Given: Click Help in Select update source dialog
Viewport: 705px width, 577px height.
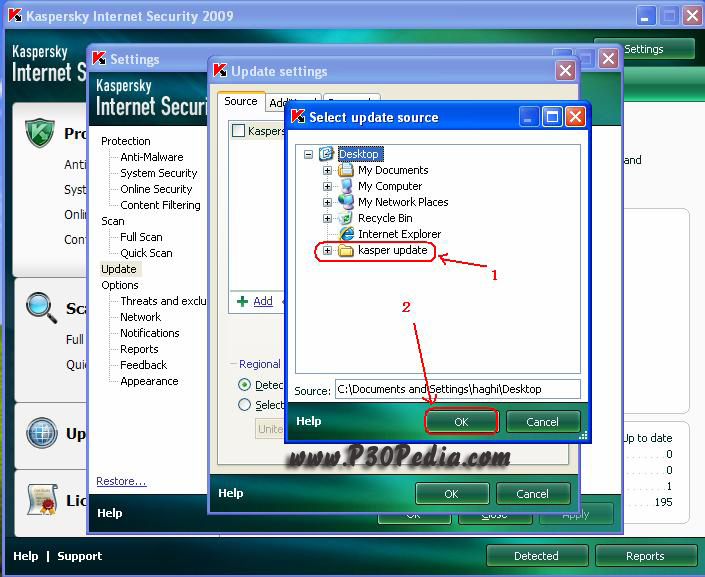Looking at the screenshot, I should (x=309, y=421).
